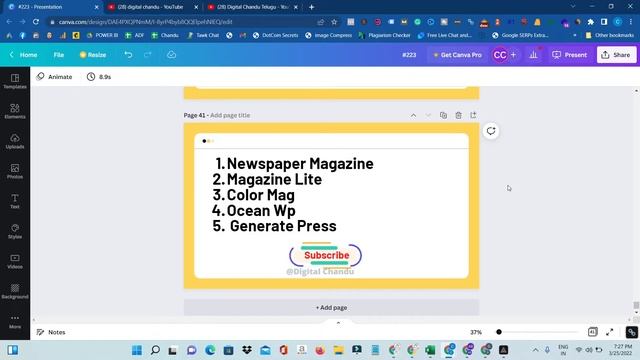Open the Photos panel
Screen dimensions: 640x360
[x=15, y=171]
